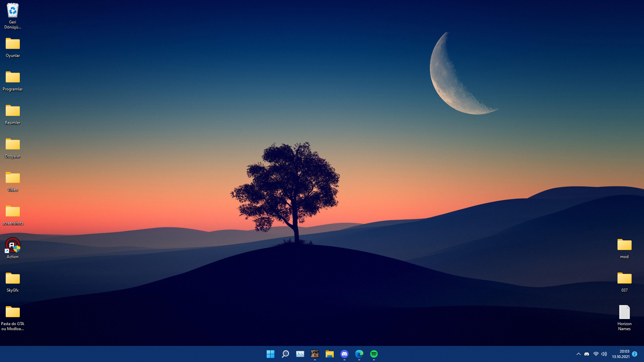Click the taskbar Search magnifier icon
This screenshot has height=362, width=644.
pyautogui.click(x=285, y=354)
